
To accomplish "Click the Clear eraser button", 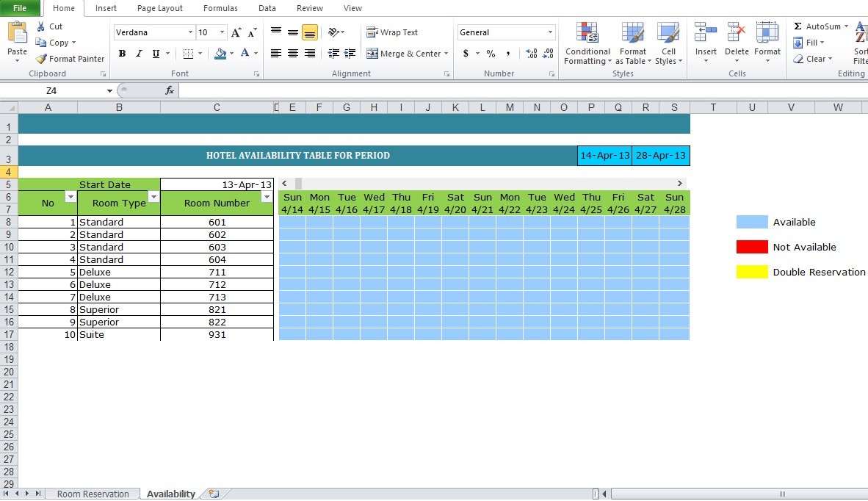I will point(812,59).
